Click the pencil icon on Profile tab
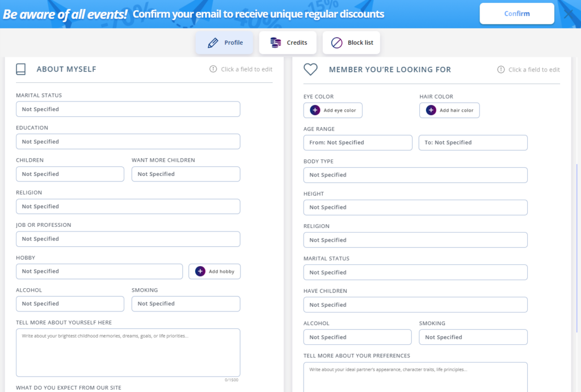Image resolution: width=581 pixels, height=392 pixels. coord(213,43)
